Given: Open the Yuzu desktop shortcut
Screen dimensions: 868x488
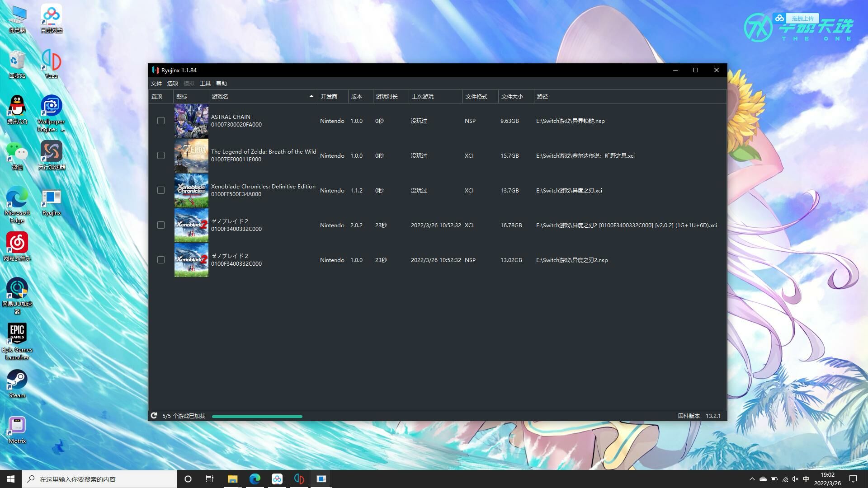Looking at the screenshot, I should click(x=51, y=61).
